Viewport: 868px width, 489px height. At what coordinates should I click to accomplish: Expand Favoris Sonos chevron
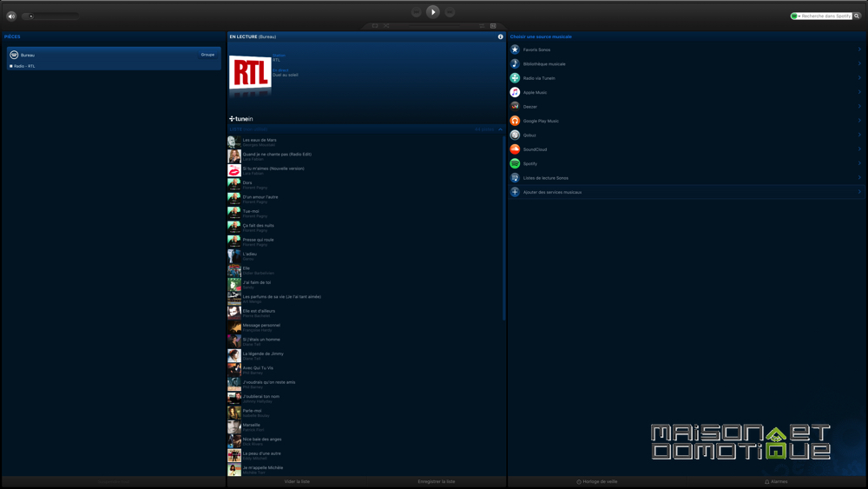(x=859, y=50)
